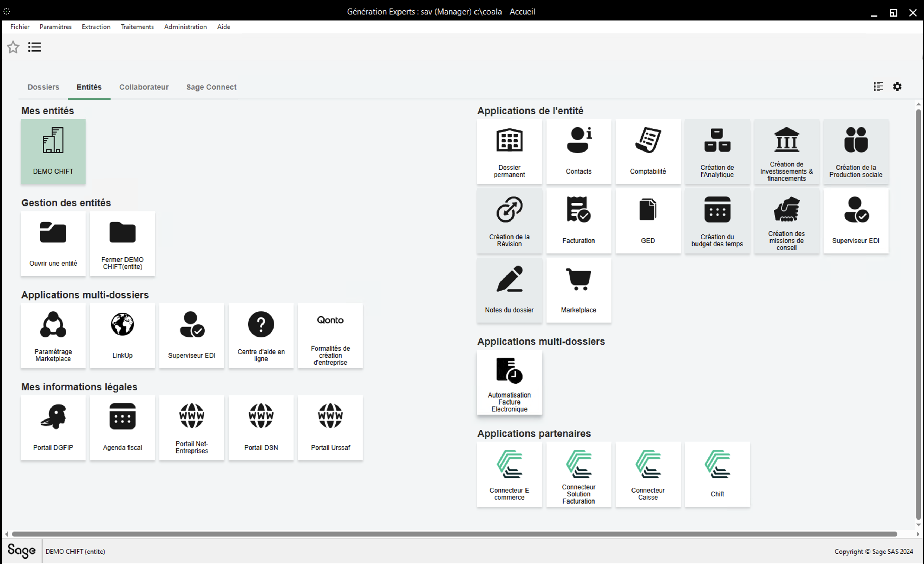
Task: Click the favorites star icon
Action: pyautogui.click(x=13, y=47)
